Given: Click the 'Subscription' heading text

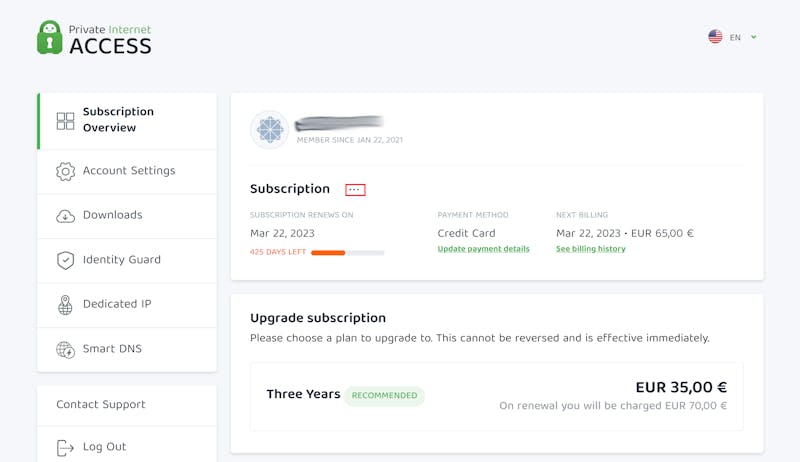Looking at the screenshot, I should pyautogui.click(x=290, y=189).
